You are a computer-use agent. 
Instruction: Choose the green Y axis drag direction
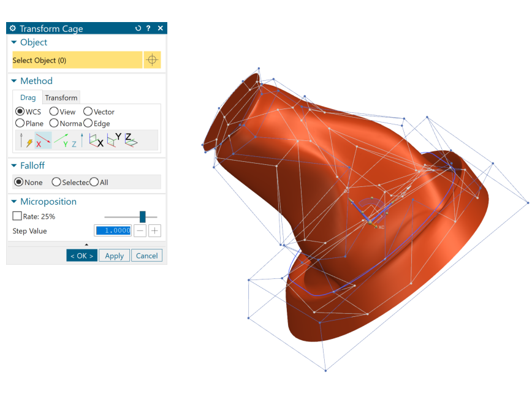tap(61, 140)
